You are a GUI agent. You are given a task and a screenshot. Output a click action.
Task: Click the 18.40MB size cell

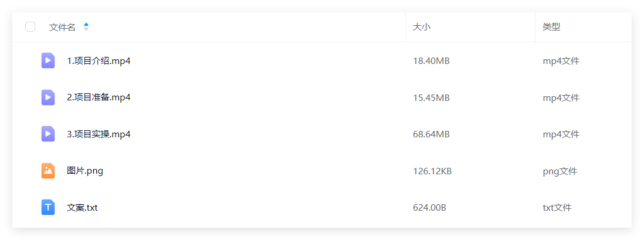(431, 61)
